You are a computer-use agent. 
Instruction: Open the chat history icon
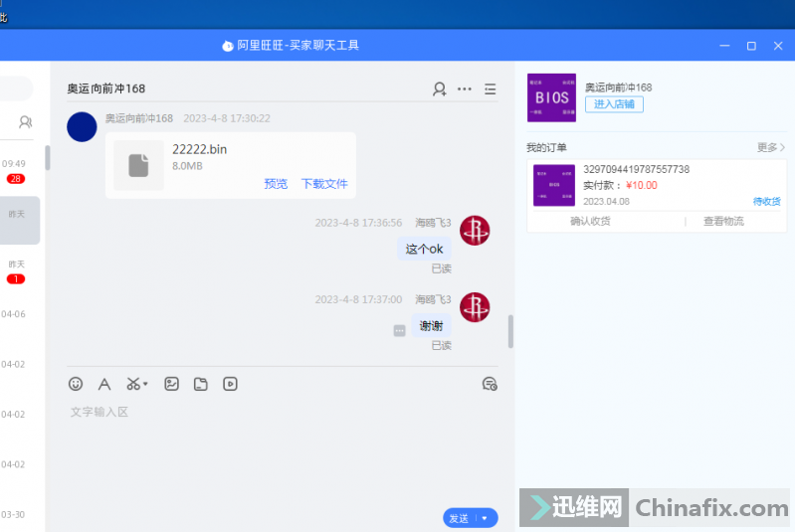(x=490, y=384)
